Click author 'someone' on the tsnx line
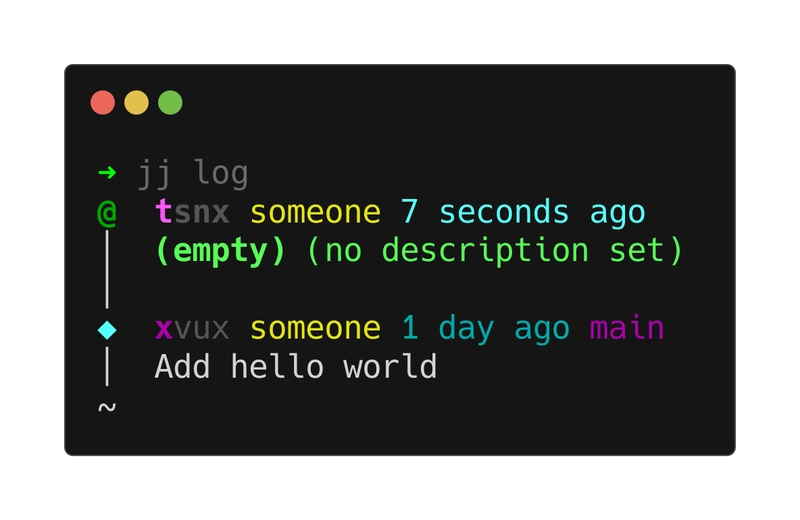The image size is (800, 520). pos(315,212)
